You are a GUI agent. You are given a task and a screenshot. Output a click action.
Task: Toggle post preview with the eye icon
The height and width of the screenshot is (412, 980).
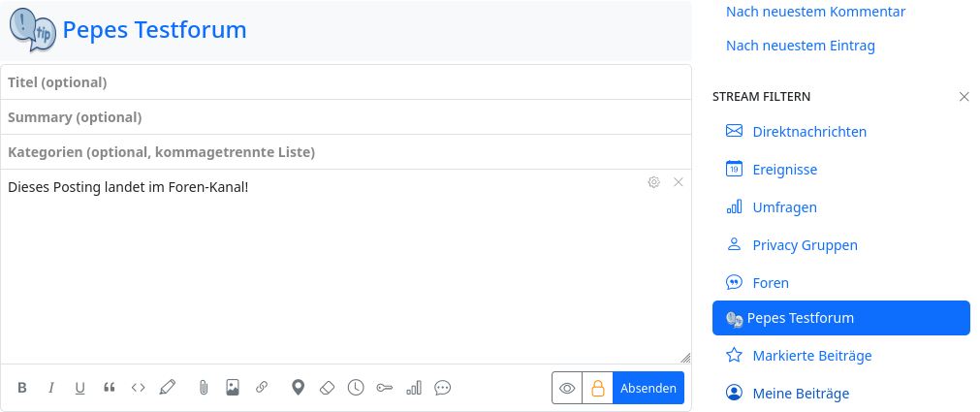[567, 388]
